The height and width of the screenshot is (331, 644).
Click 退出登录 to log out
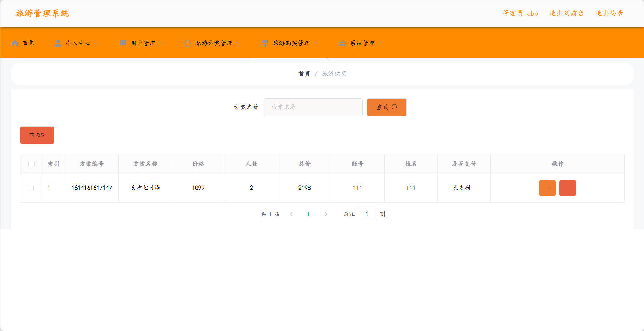609,13
